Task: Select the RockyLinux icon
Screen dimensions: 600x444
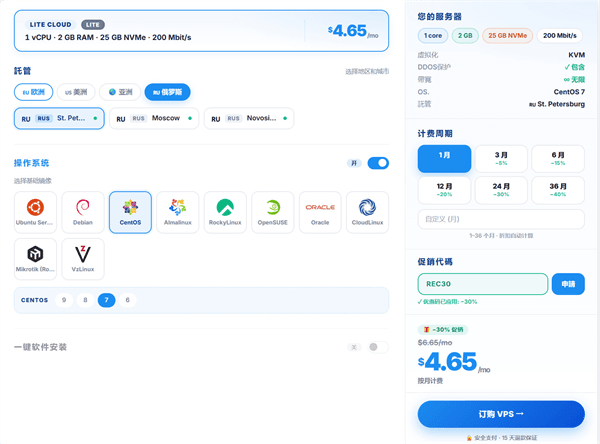Action: (x=225, y=212)
